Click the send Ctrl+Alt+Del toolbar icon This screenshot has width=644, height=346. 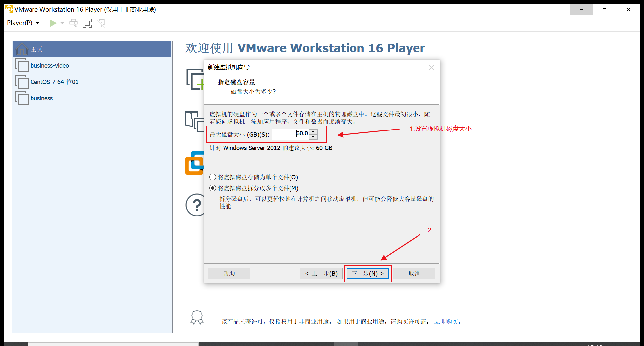pyautogui.click(x=73, y=23)
